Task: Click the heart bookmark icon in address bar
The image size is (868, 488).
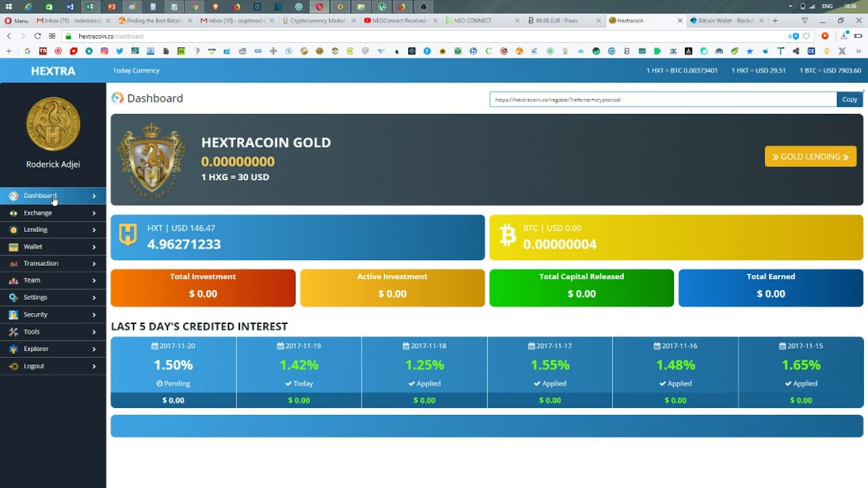Action: (x=806, y=36)
